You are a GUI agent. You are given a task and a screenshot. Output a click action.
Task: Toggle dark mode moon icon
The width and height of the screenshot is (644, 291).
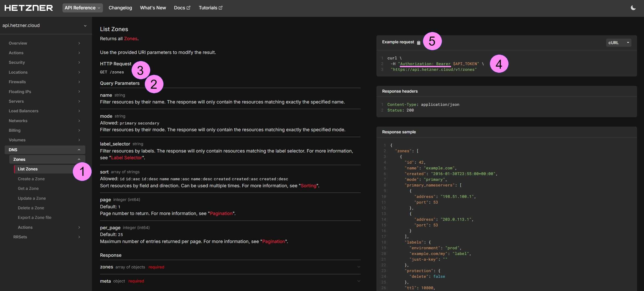pyautogui.click(x=633, y=8)
